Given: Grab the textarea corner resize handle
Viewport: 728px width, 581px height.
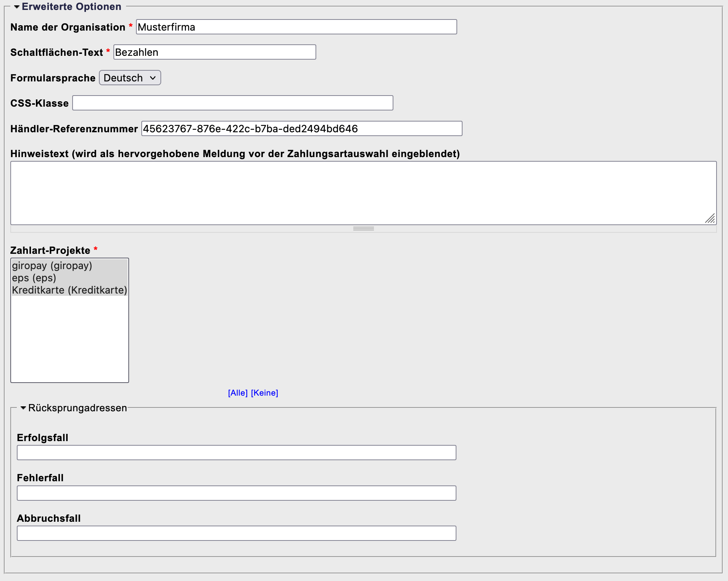Looking at the screenshot, I should point(710,219).
